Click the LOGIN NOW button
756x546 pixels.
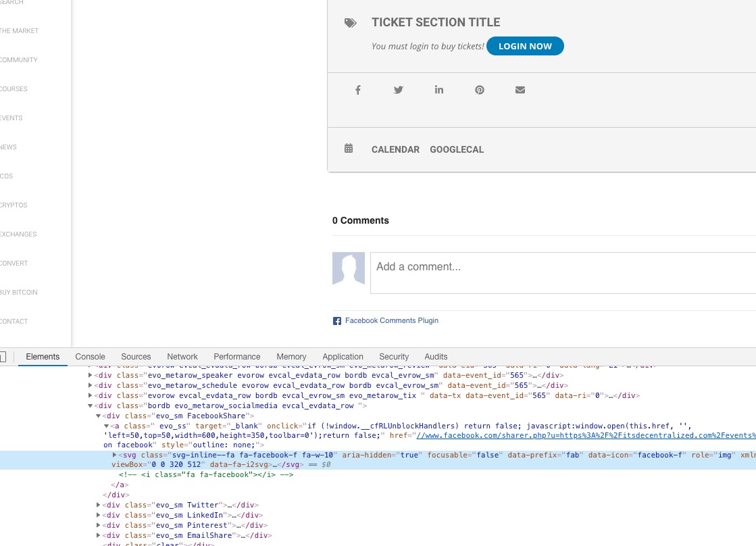[525, 47]
